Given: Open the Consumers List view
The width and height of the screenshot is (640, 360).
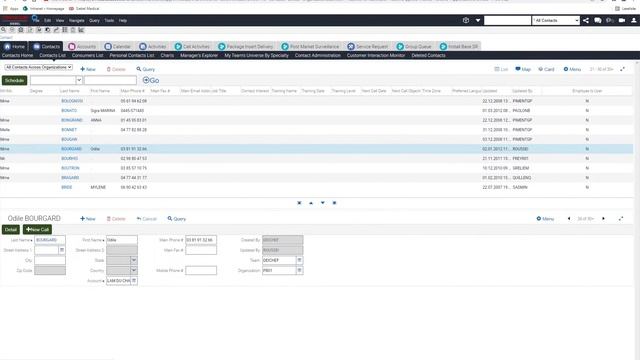Looking at the screenshot, I should [x=87, y=56].
